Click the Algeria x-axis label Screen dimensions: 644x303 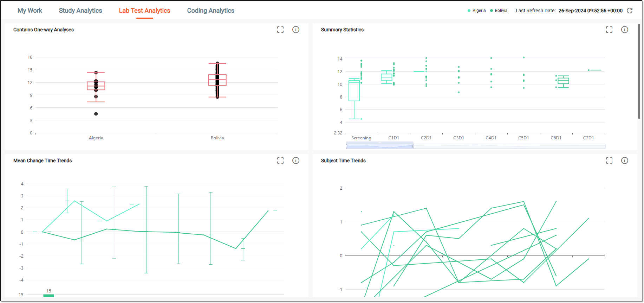pyautogui.click(x=96, y=138)
